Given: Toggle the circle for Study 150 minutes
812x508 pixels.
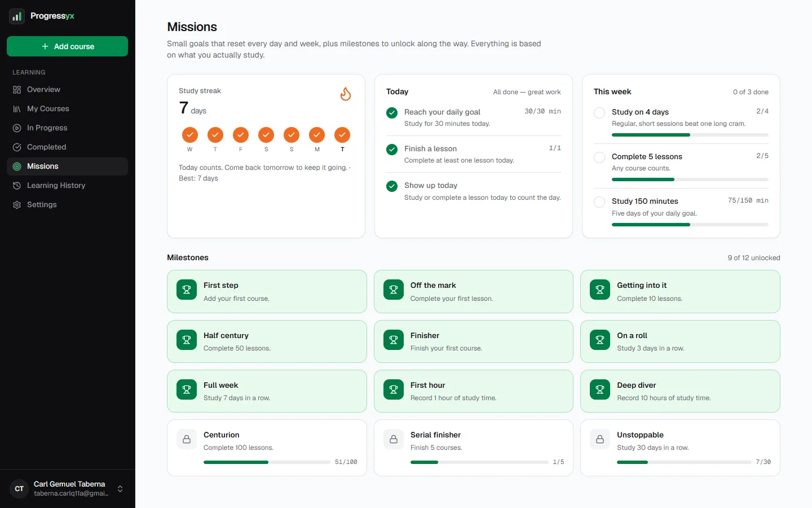Looking at the screenshot, I should coord(599,202).
